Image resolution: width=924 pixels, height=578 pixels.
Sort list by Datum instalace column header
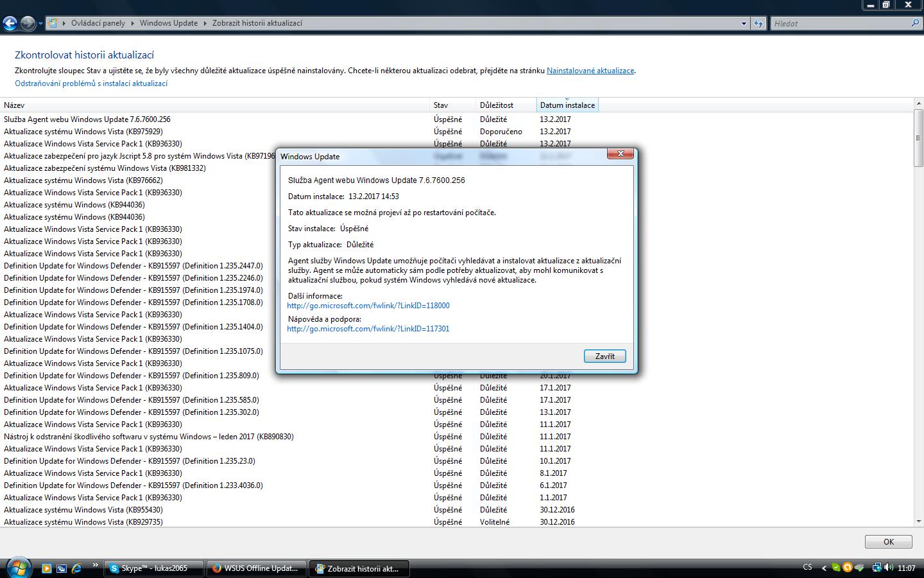[x=567, y=105]
